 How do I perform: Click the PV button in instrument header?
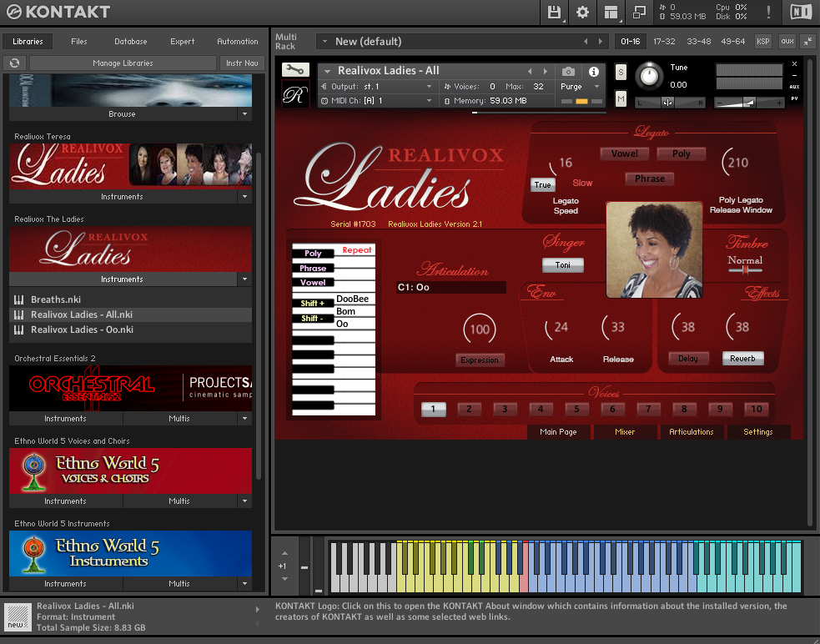(x=794, y=98)
